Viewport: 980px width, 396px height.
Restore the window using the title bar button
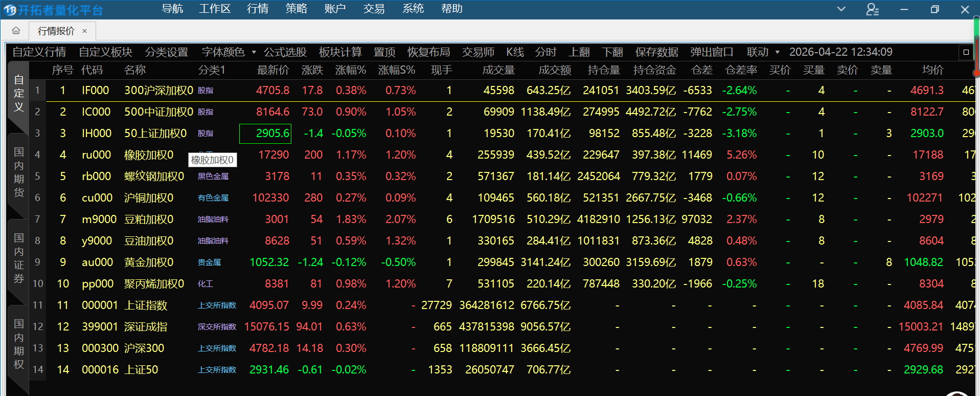tap(935, 9)
